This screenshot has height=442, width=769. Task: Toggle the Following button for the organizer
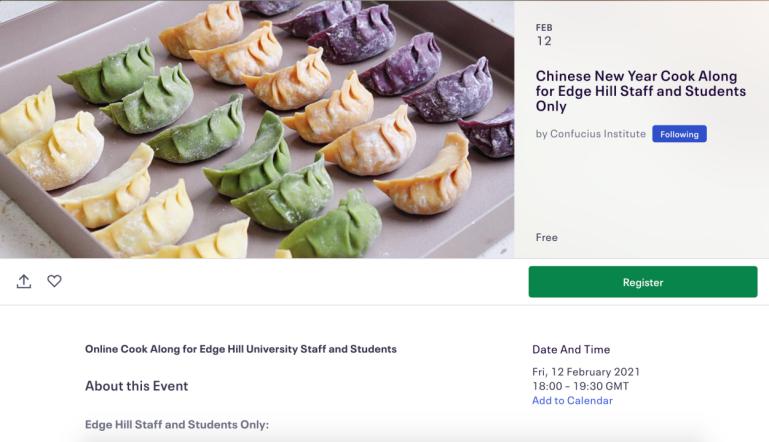679,134
